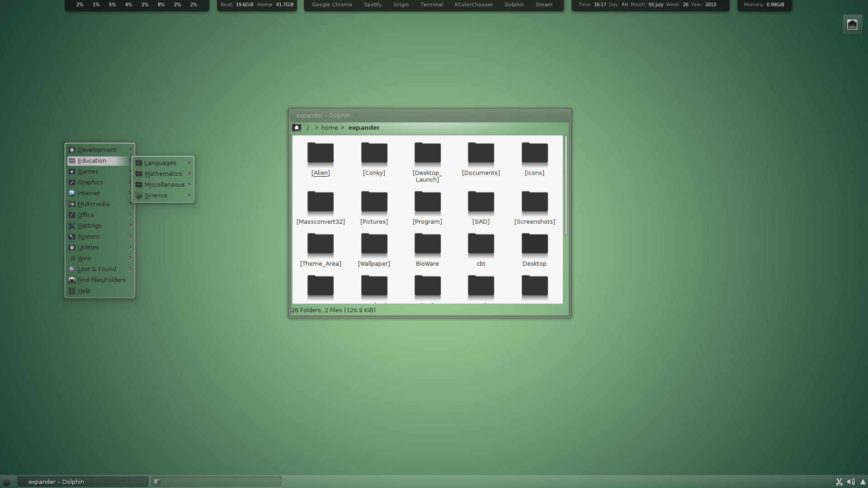Image resolution: width=868 pixels, height=488 pixels.
Task: Click expander breadcrumb segment
Action: (364, 128)
